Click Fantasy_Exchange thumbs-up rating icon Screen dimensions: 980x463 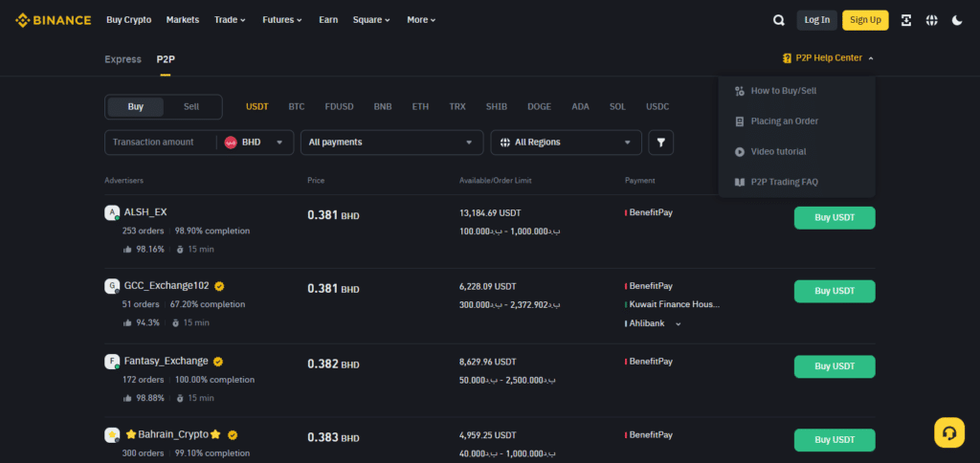pyautogui.click(x=127, y=398)
